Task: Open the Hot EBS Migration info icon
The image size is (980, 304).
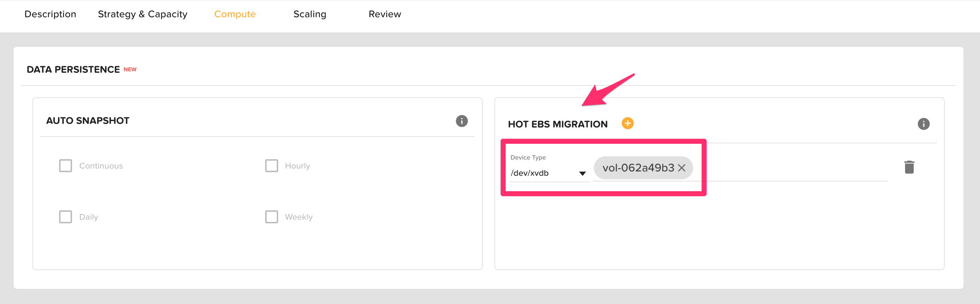Action: [923, 124]
